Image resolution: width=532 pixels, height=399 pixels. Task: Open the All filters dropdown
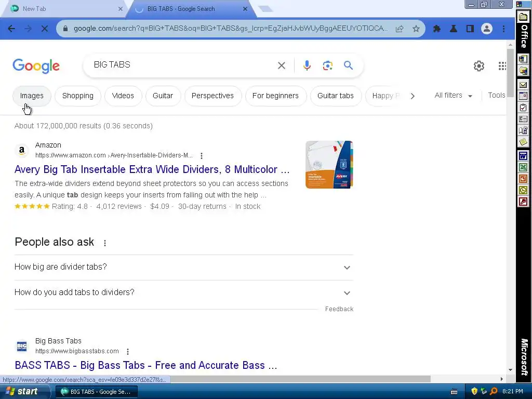[x=453, y=96]
